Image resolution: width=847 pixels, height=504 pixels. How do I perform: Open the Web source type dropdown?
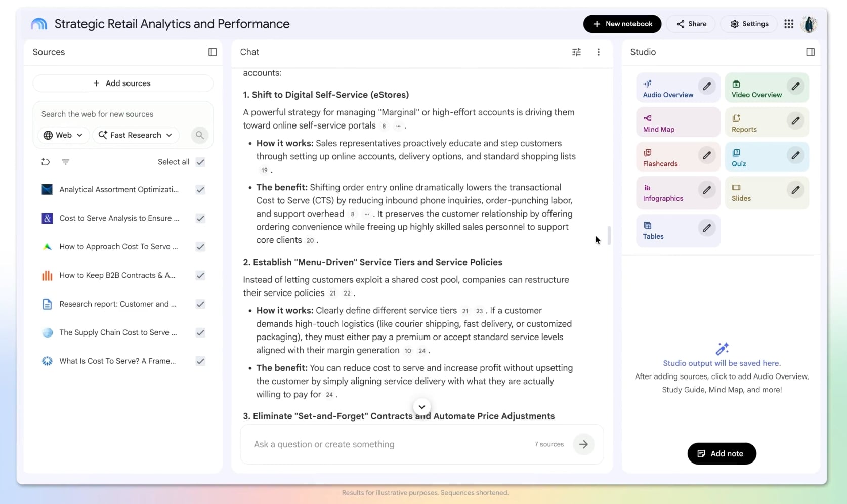(x=63, y=135)
